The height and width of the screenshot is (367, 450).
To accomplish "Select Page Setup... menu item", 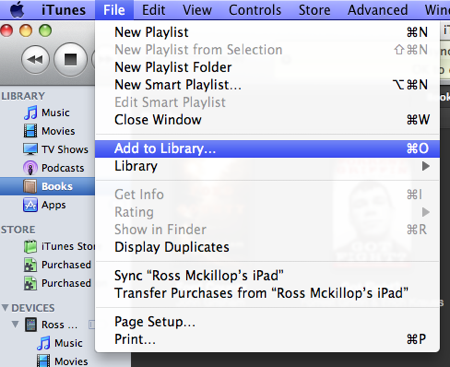I will point(267,322).
